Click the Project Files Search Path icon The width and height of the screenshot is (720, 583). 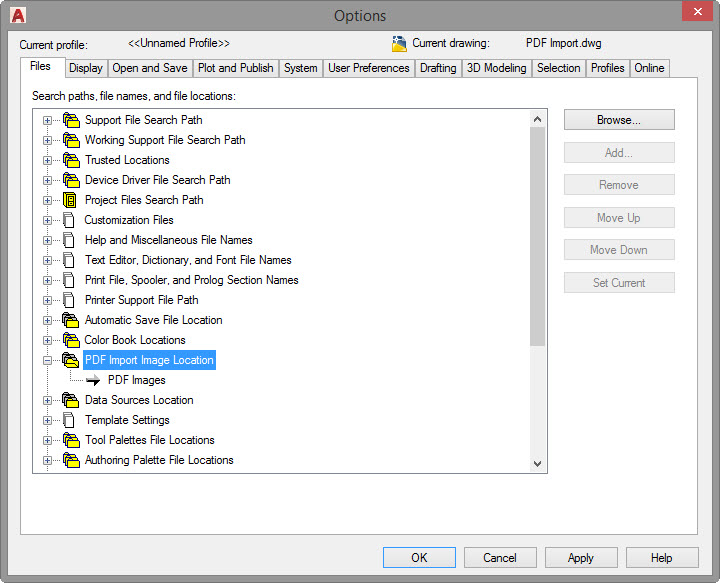point(70,200)
